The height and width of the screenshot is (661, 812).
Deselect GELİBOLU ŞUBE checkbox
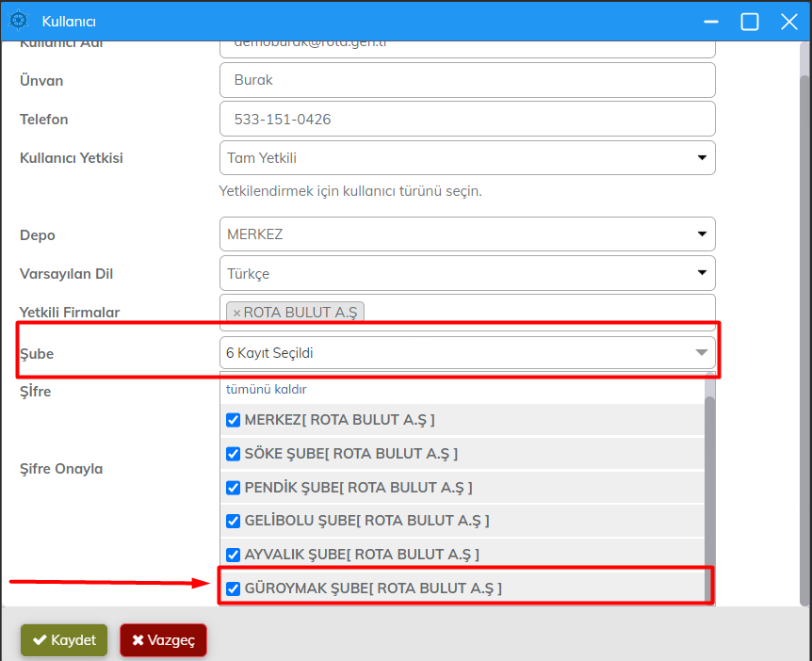[x=234, y=521]
